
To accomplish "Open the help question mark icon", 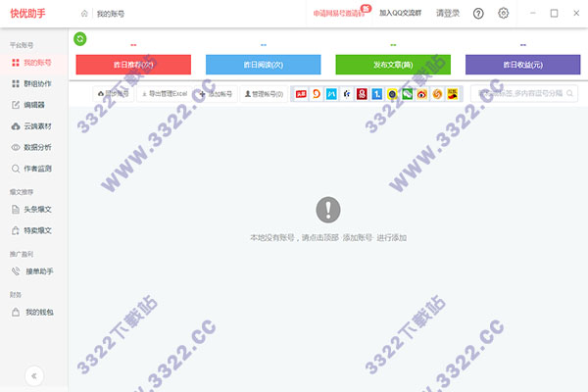I will (478, 14).
